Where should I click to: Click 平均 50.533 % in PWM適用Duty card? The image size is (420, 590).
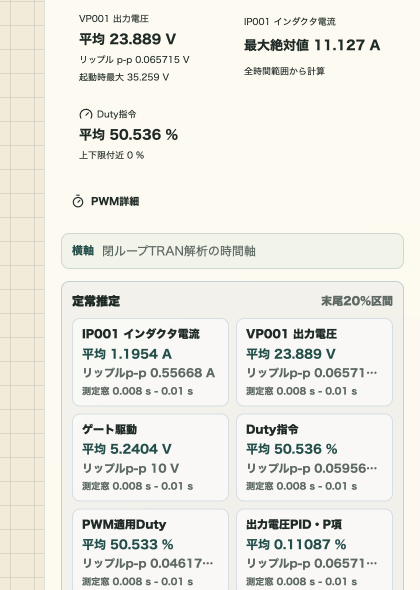pos(128,544)
